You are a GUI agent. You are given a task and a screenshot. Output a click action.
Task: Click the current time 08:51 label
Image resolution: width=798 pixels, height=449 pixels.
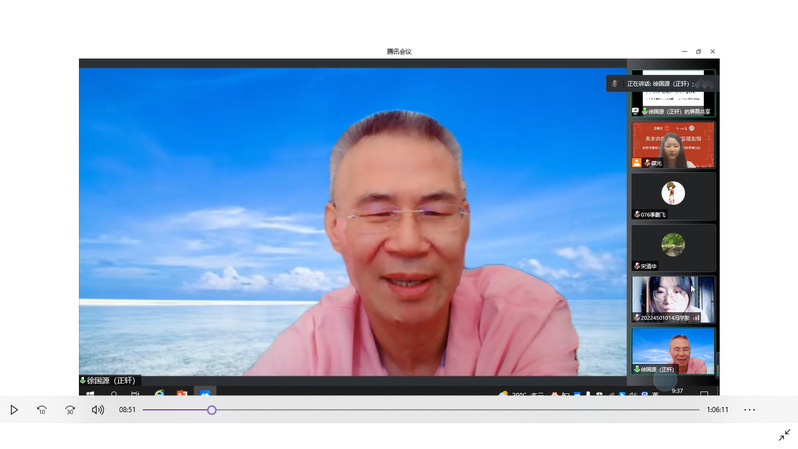pos(127,410)
